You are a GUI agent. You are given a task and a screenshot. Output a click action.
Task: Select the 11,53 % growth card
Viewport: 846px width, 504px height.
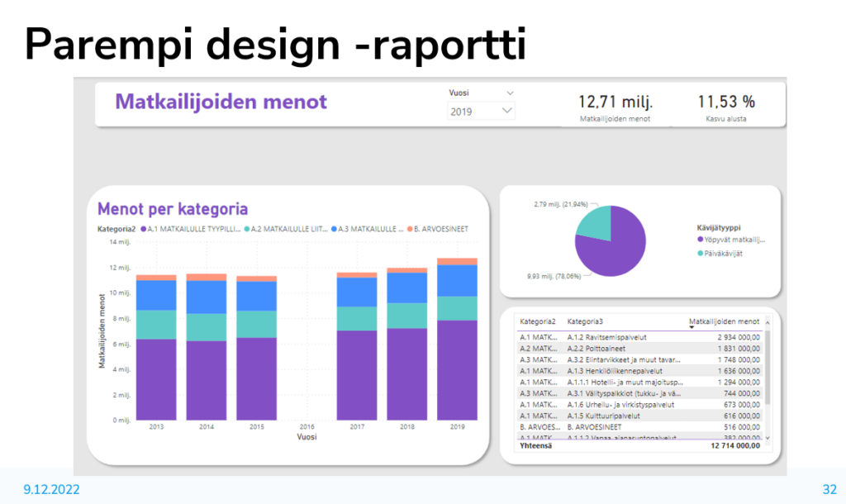pyautogui.click(x=726, y=107)
